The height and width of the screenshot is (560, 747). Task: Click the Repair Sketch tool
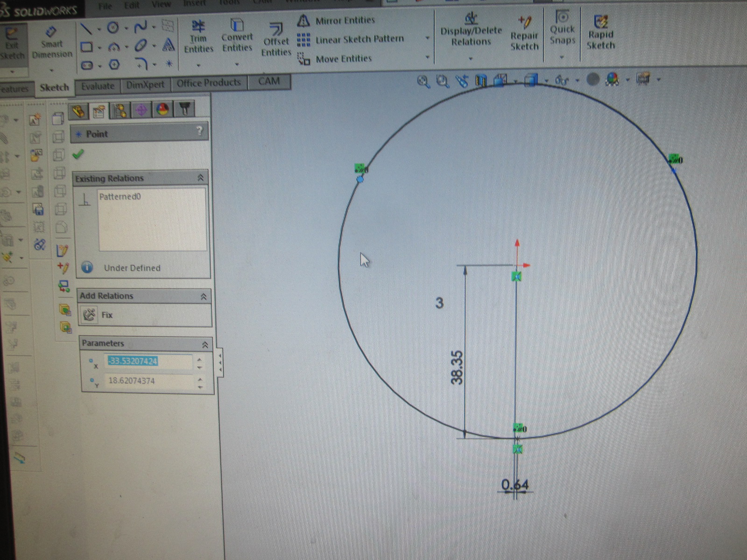pos(524,34)
